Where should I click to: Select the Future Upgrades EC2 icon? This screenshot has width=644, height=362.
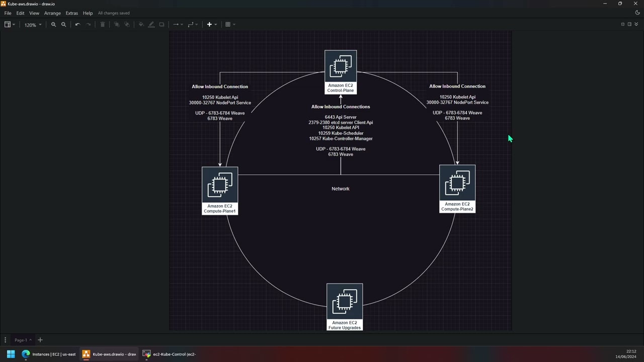(x=345, y=307)
